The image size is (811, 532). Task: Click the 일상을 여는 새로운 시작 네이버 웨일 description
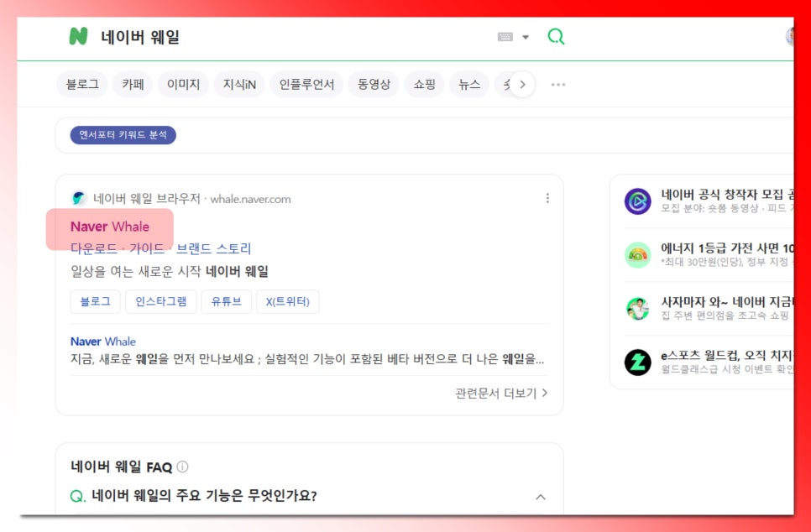170,271
